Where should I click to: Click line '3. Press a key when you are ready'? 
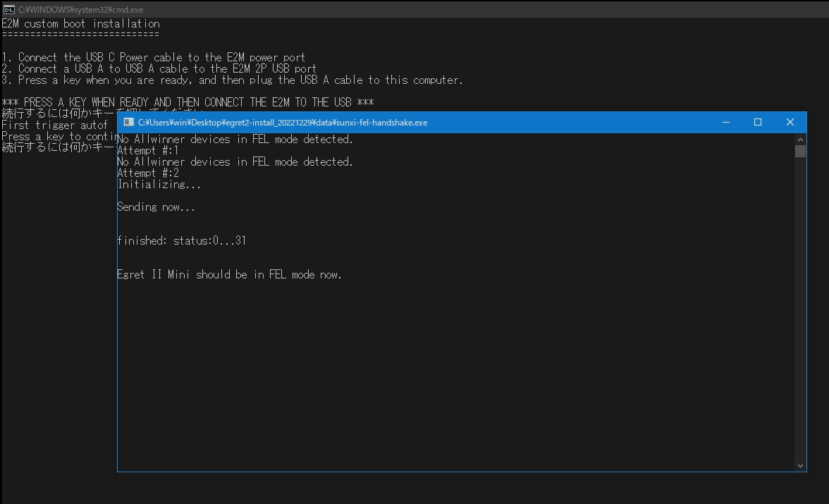[232, 80]
